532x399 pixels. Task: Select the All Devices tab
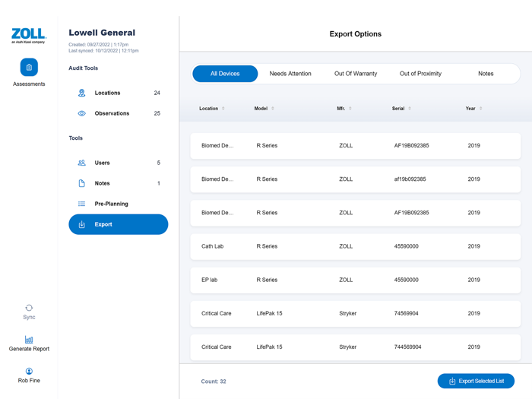point(225,74)
